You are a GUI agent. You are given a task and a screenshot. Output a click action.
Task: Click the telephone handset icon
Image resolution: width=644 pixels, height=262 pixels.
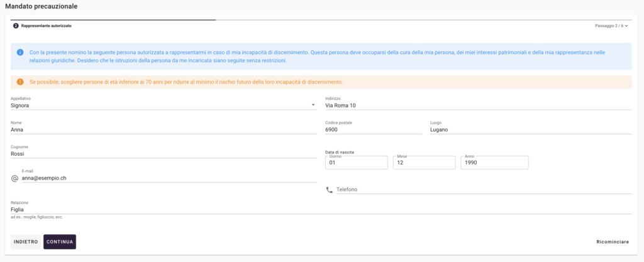tap(329, 190)
